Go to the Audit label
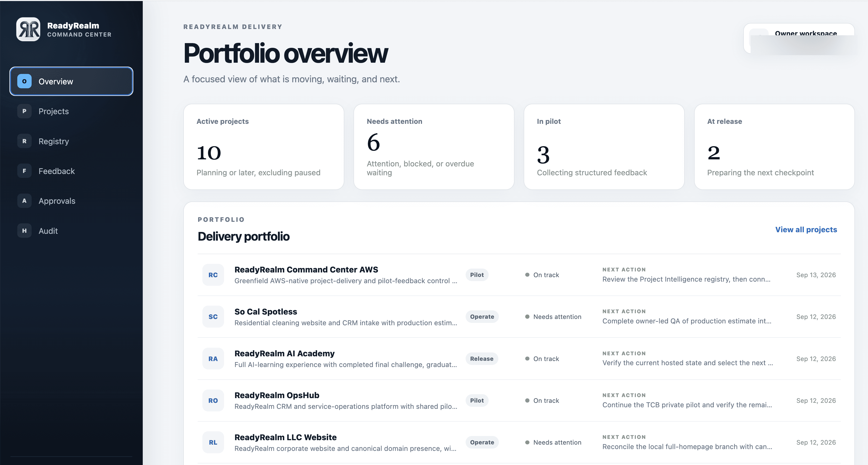 48,231
